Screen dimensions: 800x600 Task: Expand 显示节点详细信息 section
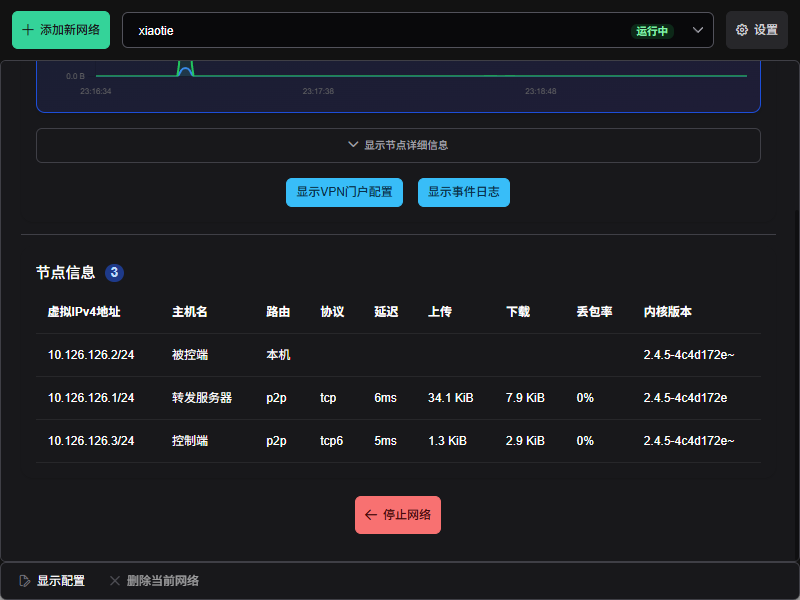tap(398, 145)
